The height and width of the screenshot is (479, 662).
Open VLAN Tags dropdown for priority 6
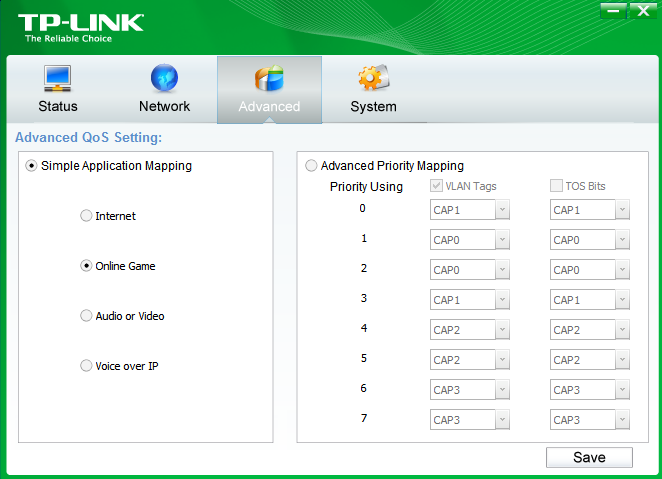coord(469,390)
